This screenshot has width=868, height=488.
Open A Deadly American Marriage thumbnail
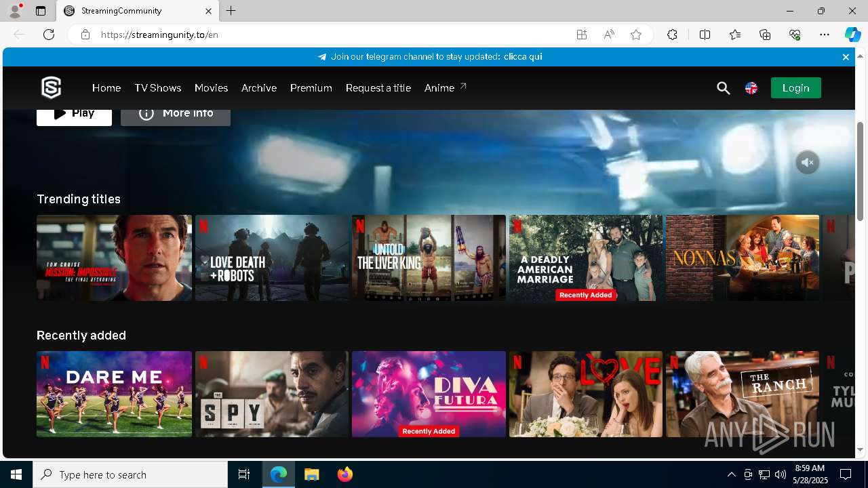click(586, 258)
